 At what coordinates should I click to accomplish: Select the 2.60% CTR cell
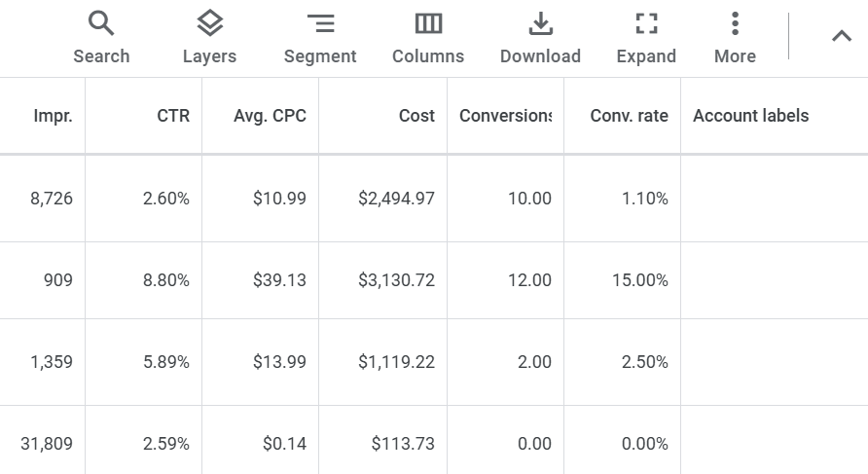[x=144, y=199]
